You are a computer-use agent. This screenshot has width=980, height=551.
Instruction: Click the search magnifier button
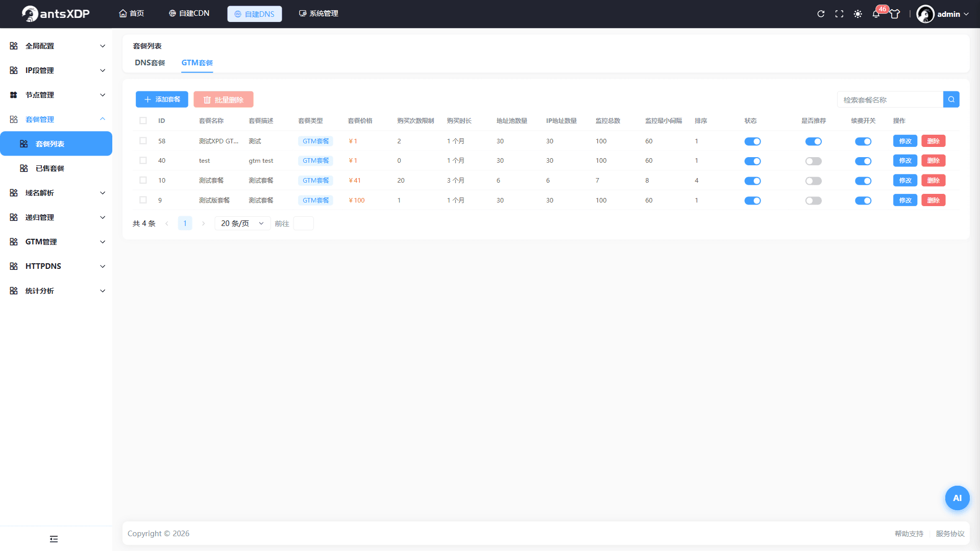[951, 99]
